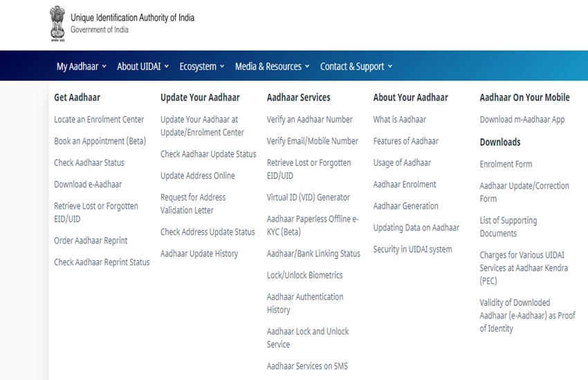Open the Media & Resources menu
The image size is (588, 380).
[272, 66]
